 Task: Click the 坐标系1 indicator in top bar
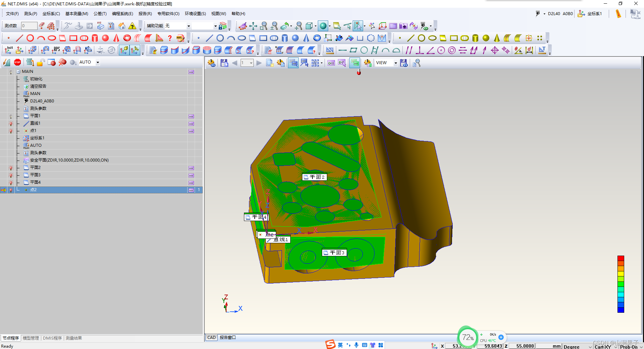tap(590, 14)
